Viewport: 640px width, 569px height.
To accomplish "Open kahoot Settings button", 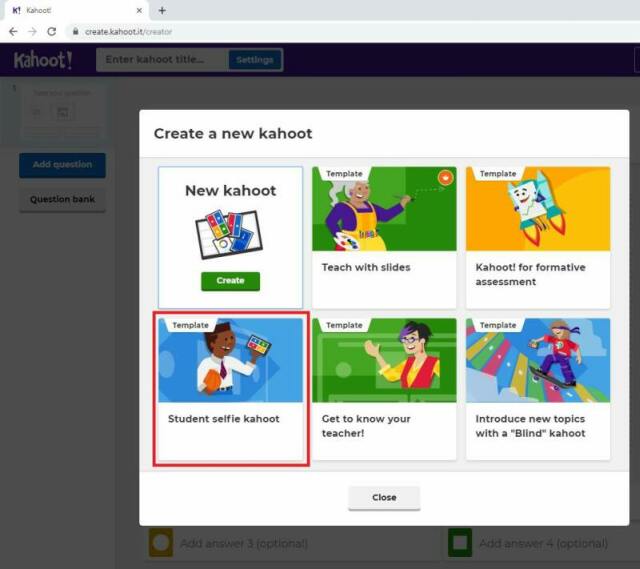I will 254,60.
